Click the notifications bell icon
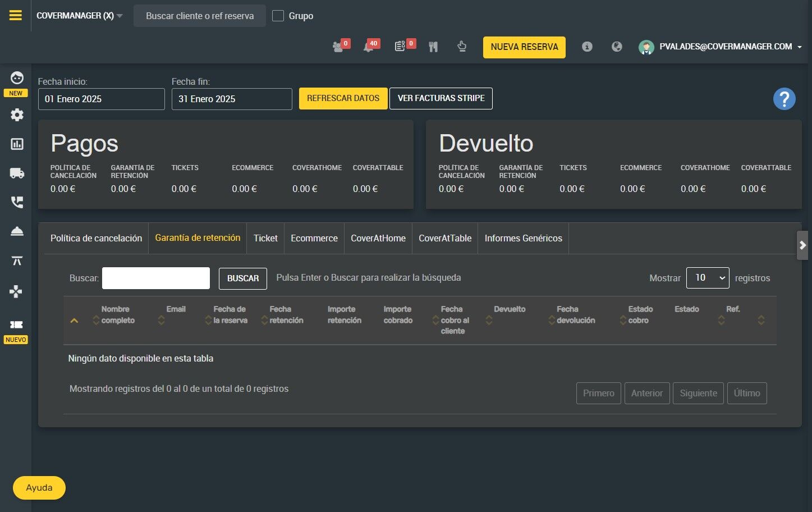The height and width of the screenshot is (512, 812). [369, 47]
